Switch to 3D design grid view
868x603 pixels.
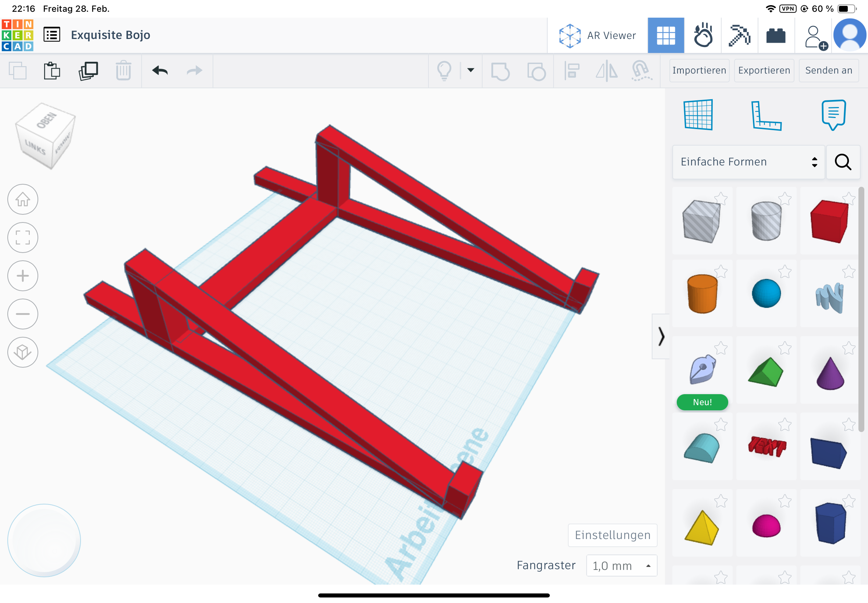point(665,35)
